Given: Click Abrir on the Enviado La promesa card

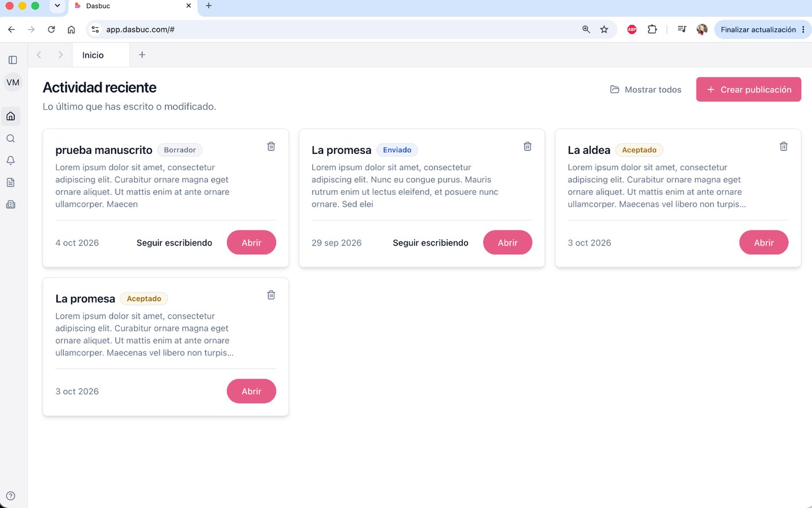Looking at the screenshot, I should point(507,243).
